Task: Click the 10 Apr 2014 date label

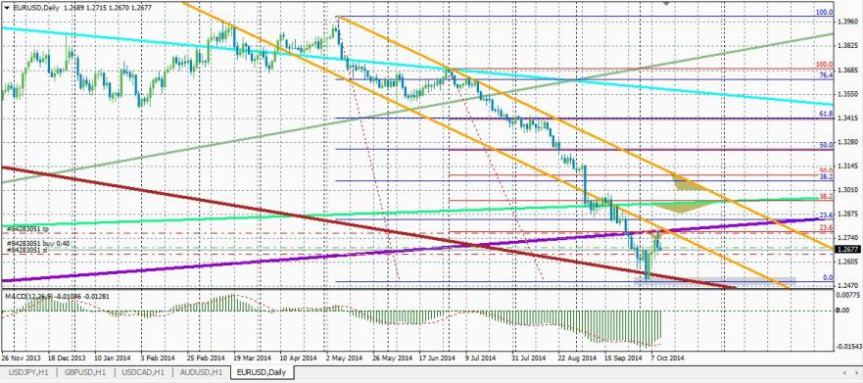Action: coord(299,357)
